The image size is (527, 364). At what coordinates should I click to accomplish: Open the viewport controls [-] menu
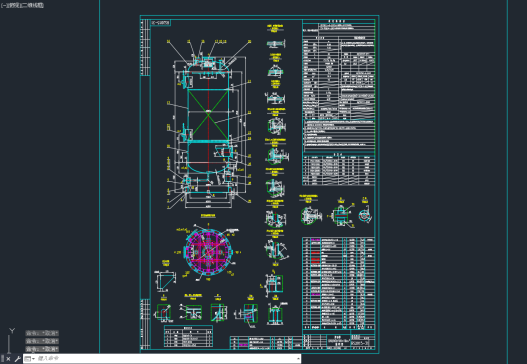(x=3, y=5)
